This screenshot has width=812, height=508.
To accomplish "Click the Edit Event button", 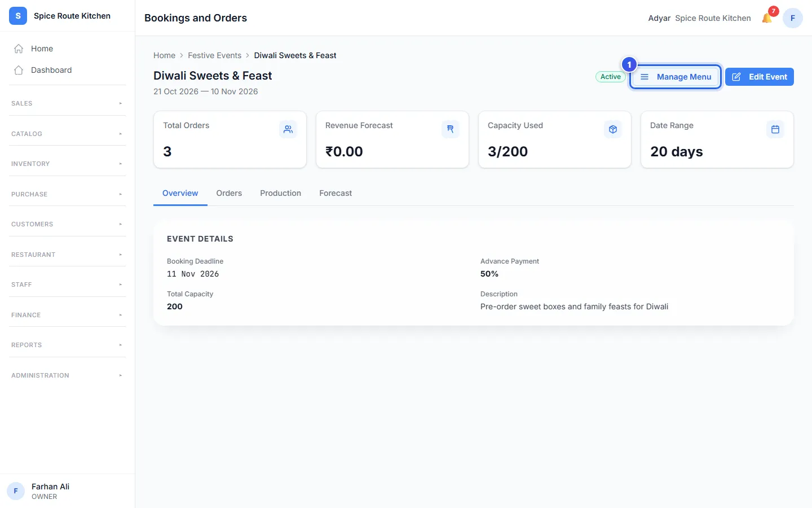I will [x=760, y=77].
